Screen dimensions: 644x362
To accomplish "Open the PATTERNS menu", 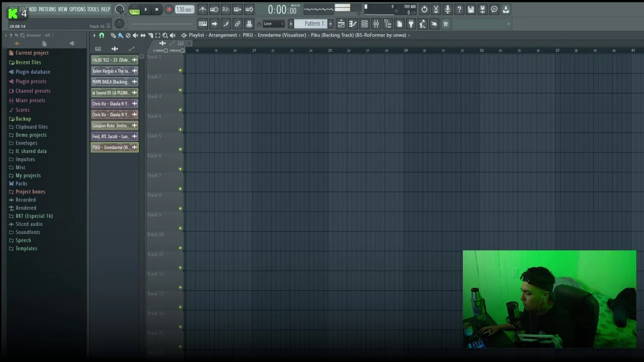I will (47, 10).
